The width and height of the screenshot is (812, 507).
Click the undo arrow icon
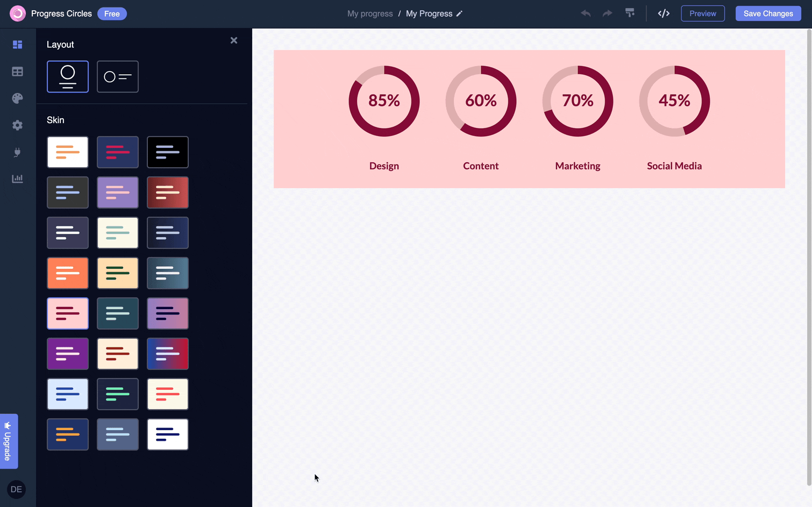[x=586, y=13]
